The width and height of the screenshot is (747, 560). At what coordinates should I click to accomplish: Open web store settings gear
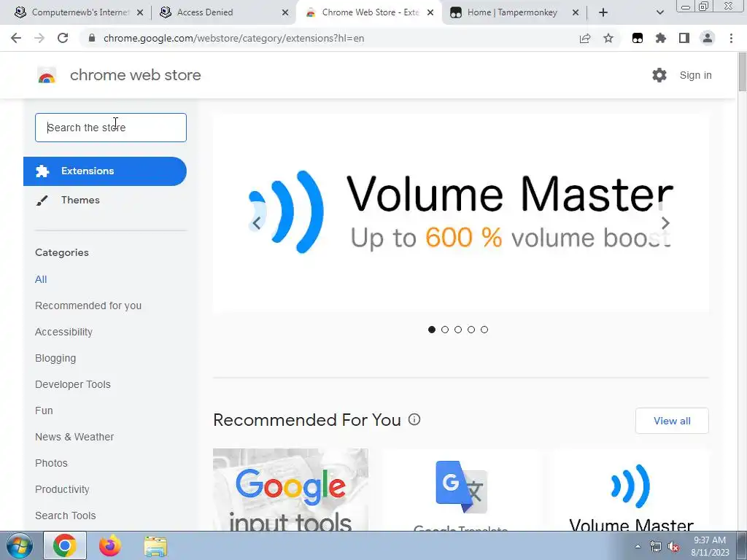(659, 75)
